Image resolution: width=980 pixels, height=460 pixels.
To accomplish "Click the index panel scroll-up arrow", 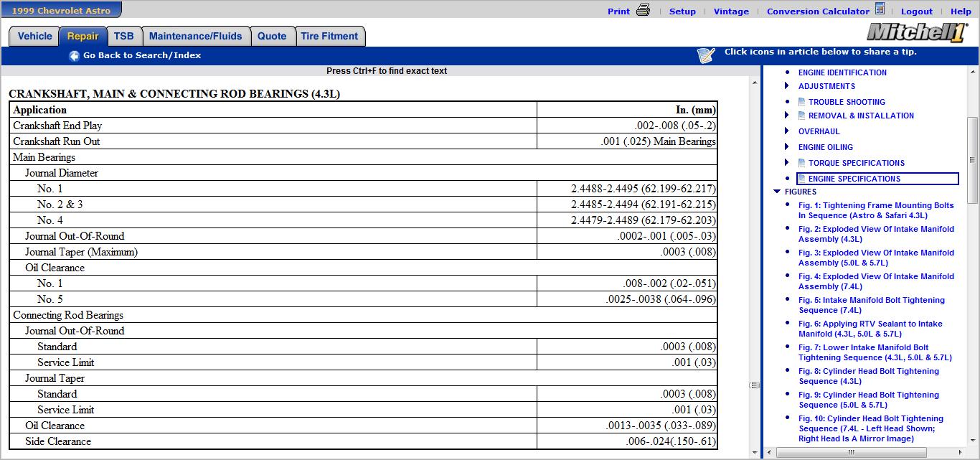I will [973, 72].
